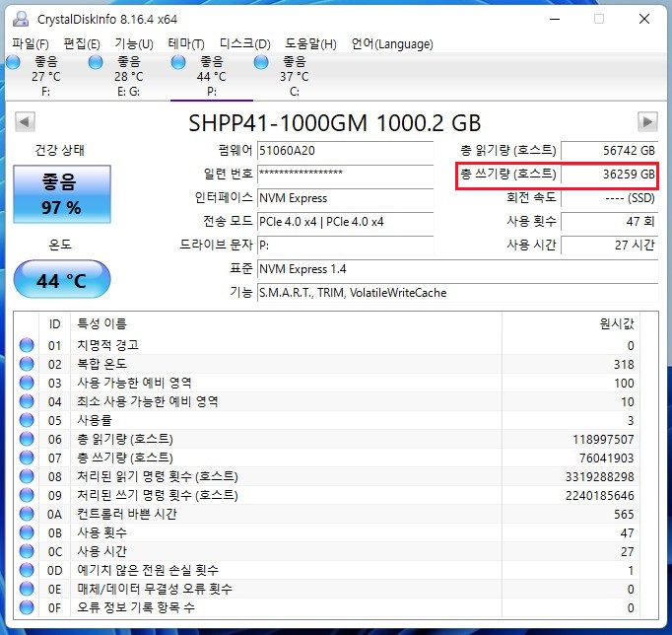Click the 원시값 column header
672x635 pixels.
pyautogui.click(x=617, y=323)
